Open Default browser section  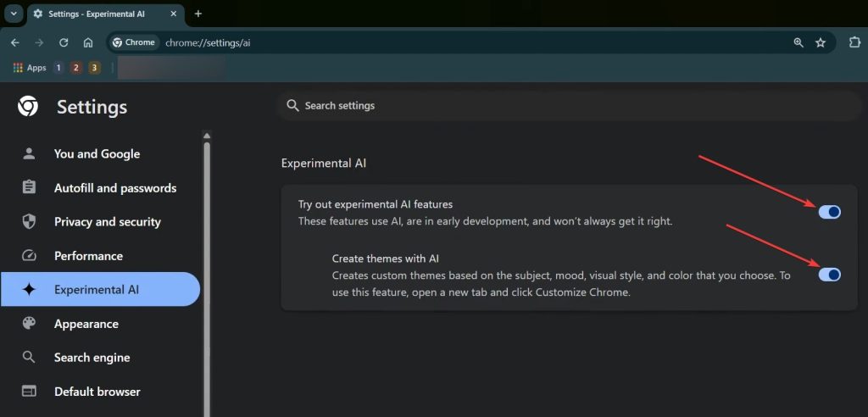pyautogui.click(x=100, y=391)
